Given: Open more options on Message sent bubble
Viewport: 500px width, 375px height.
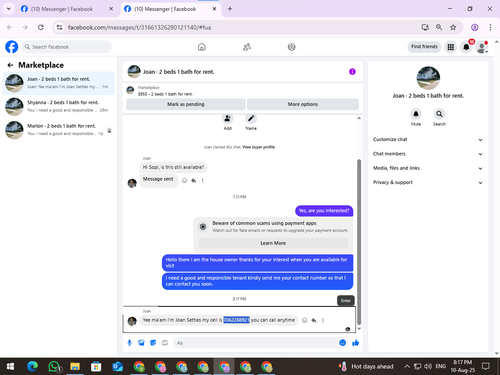Looking at the screenshot, I should [x=203, y=181].
